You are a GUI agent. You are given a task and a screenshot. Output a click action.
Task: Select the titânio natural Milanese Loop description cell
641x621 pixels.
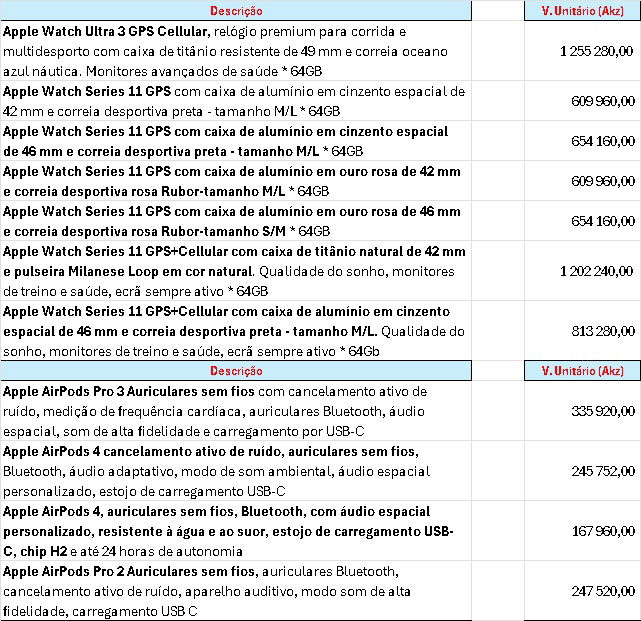tap(236, 271)
